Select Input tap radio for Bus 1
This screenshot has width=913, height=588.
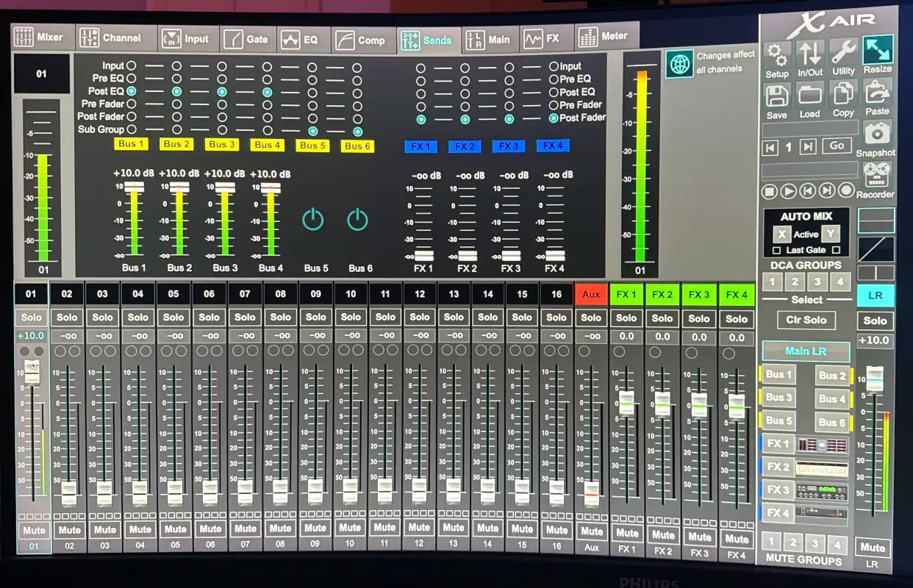pyautogui.click(x=132, y=66)
